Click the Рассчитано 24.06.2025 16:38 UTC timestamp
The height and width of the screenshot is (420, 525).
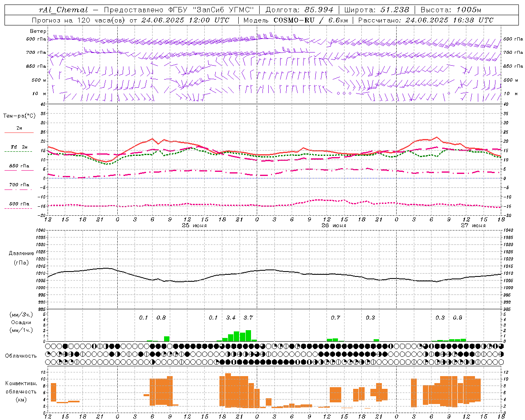click(x=426, y=20)
